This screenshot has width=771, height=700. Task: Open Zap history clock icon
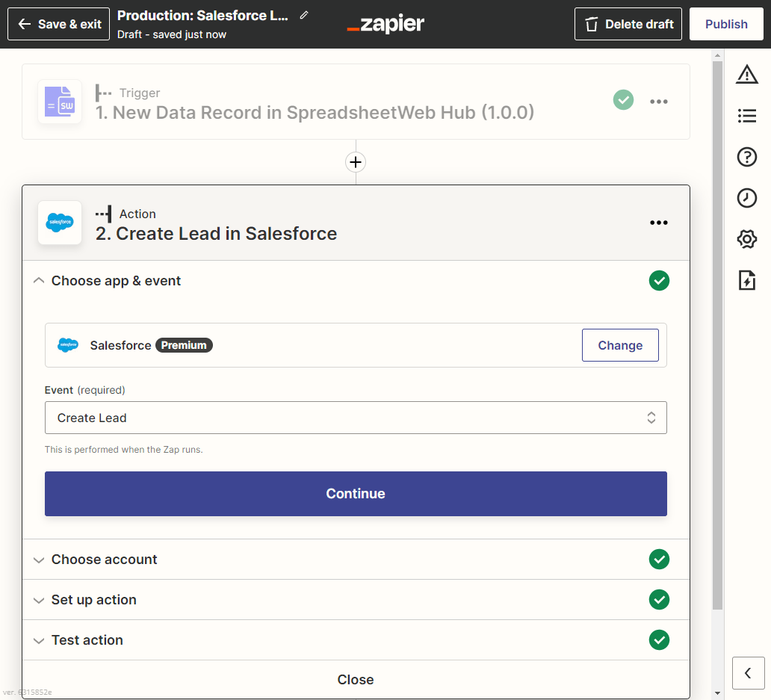(x=746, y=198)
